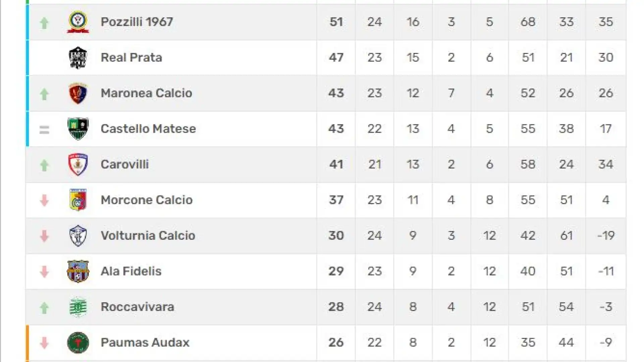Open the Carovilli team name
Screen dimensions: 644x362
tap(125, 164)
